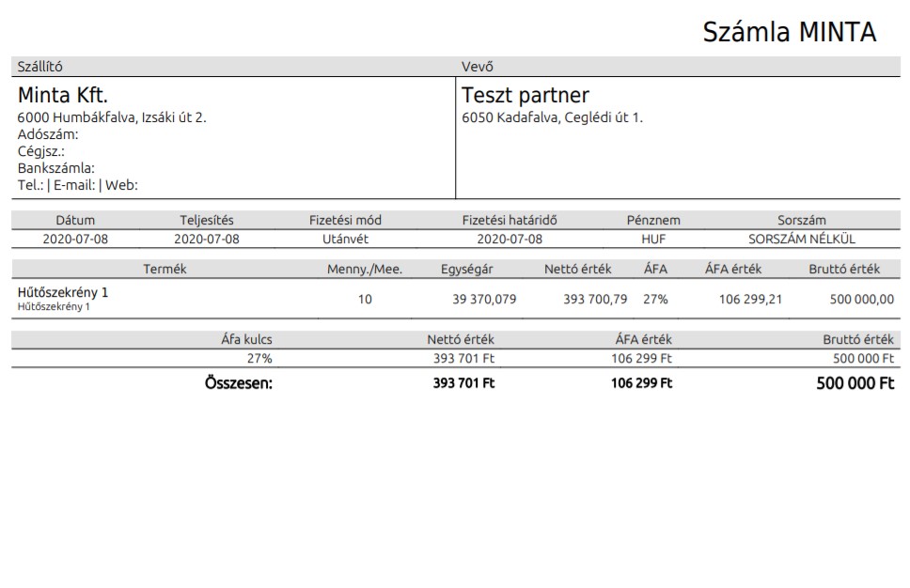
Task: Select the "SORSZÁM NÉLKÜL" serial number value
Action: point(802,239)
